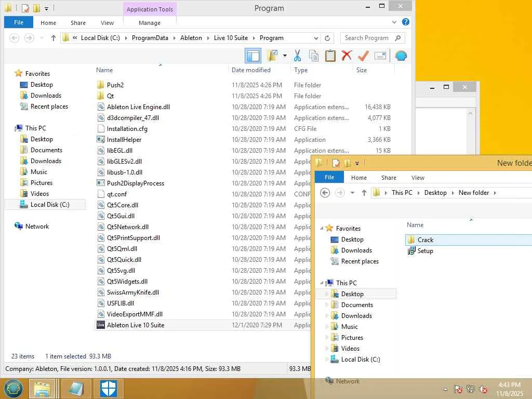The image size is (532, 399).
Task: Open the Start button on taskbar
Action: 13,389
